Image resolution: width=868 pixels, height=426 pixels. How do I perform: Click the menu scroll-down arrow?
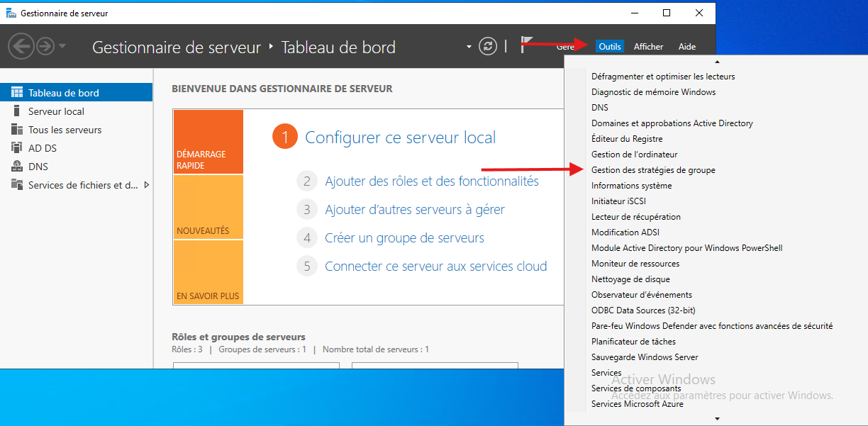717,419
